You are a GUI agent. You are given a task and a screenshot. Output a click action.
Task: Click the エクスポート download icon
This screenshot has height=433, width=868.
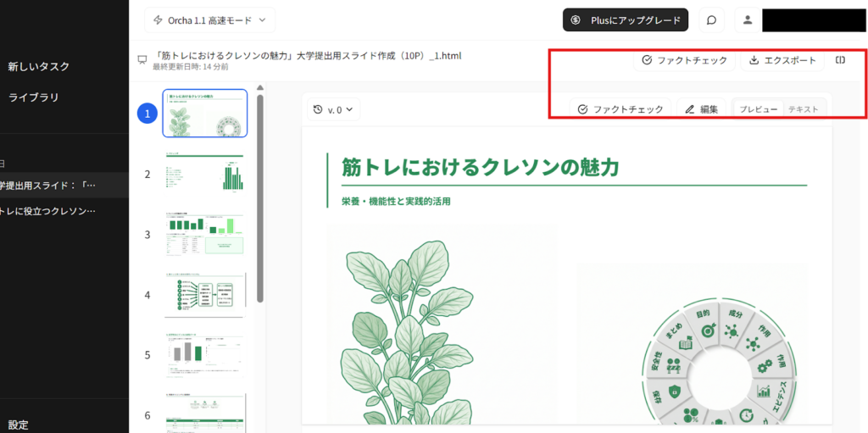754,60
